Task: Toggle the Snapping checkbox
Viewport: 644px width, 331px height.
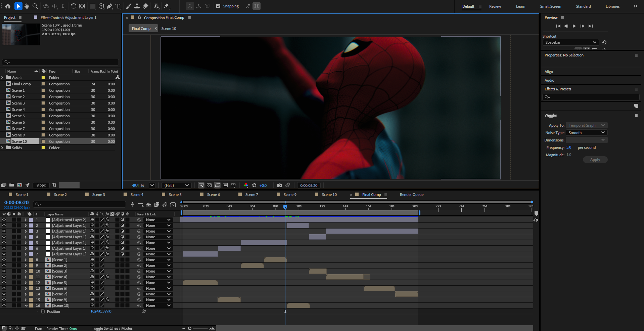Action: [x=218, y=6]
